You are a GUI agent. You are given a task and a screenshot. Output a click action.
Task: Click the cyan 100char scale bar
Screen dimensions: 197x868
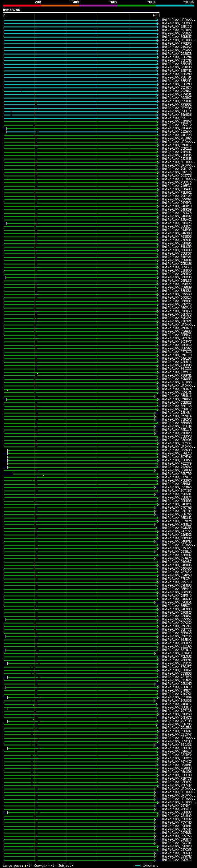tap(137, 866)
